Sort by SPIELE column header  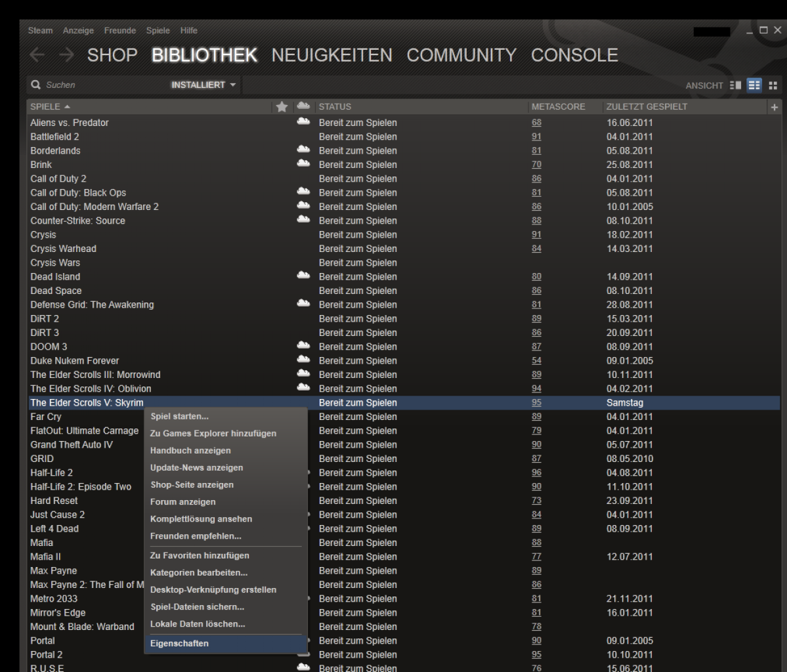pos(50,106)
